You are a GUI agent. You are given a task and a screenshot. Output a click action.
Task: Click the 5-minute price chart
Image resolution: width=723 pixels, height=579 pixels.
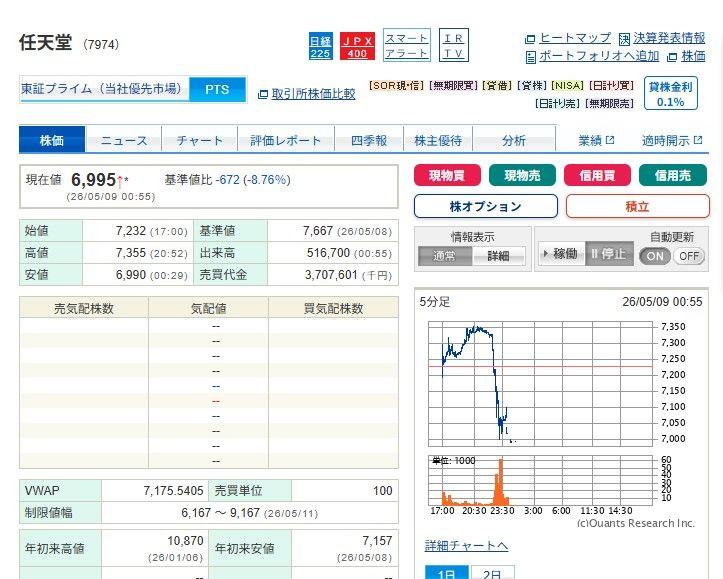[540, 384]
